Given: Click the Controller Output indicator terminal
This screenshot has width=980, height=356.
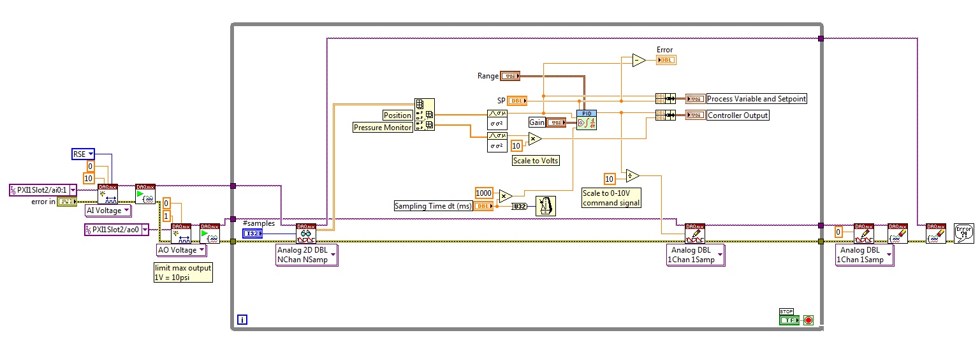Looking at the screenshot, I should click(x=696, y=115).
